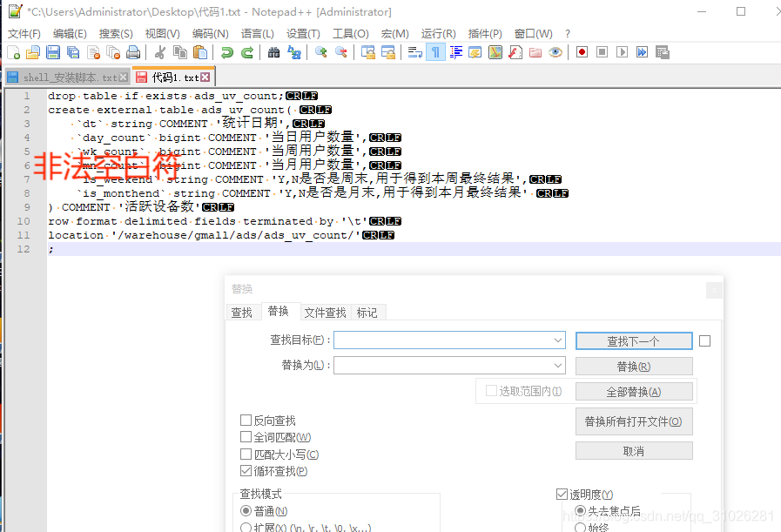
Task: Click the Save All files icon
Action: point(71,52)
